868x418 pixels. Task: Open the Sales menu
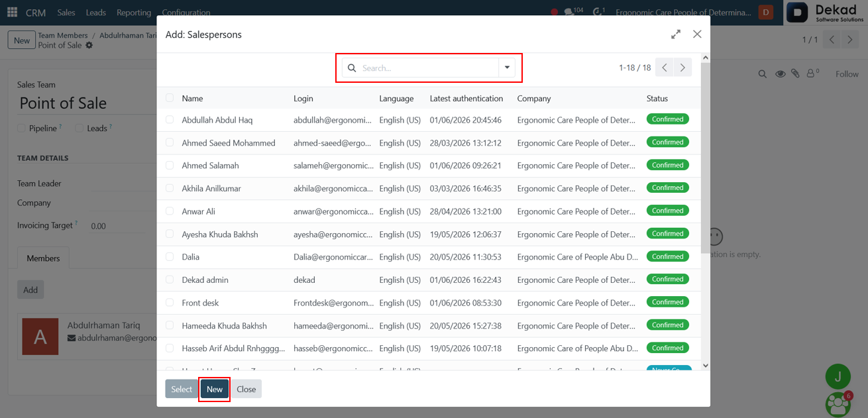(x=66, y=12)
